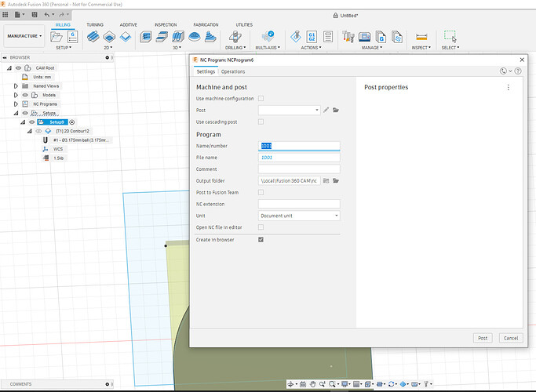Click the Comment input field
The height and width of the screenshot is (392, 536).
299,169
